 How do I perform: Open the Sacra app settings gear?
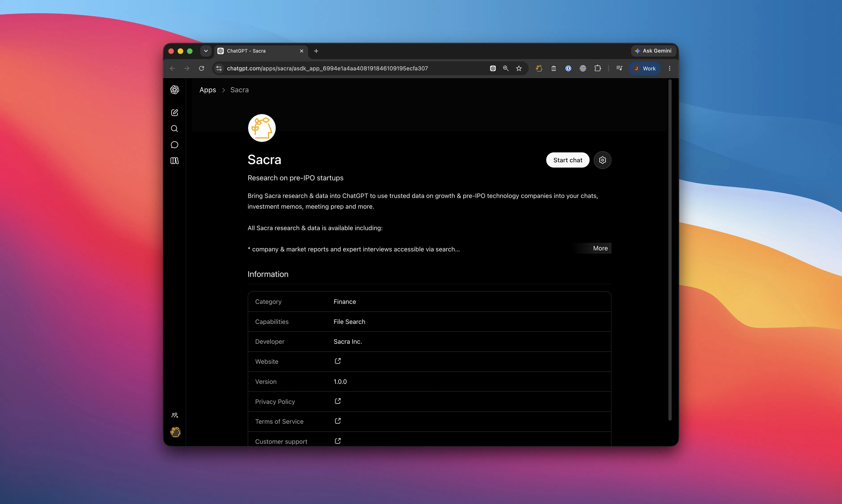(x=602, y=160)
